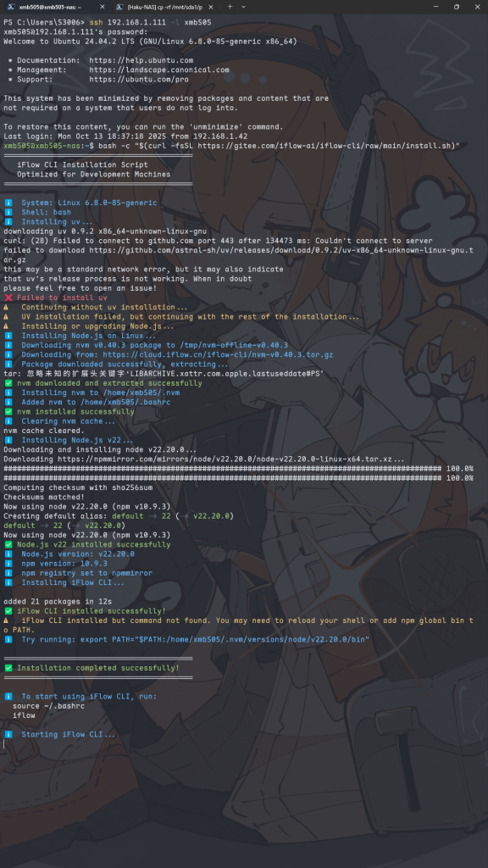
Task: Click the PowerShell icon on the first tab
Action: (10, 7)
